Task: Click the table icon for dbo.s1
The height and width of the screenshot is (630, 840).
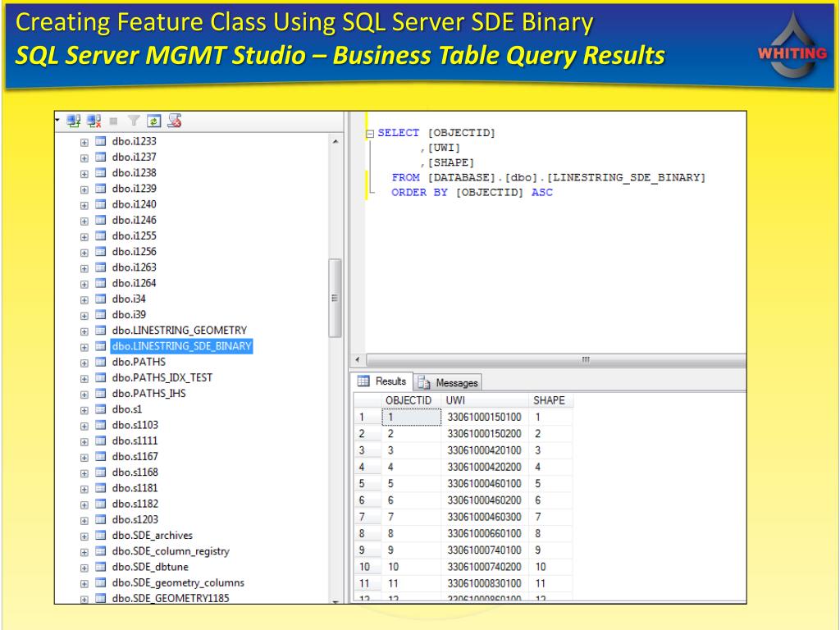Action: [100, 409]
